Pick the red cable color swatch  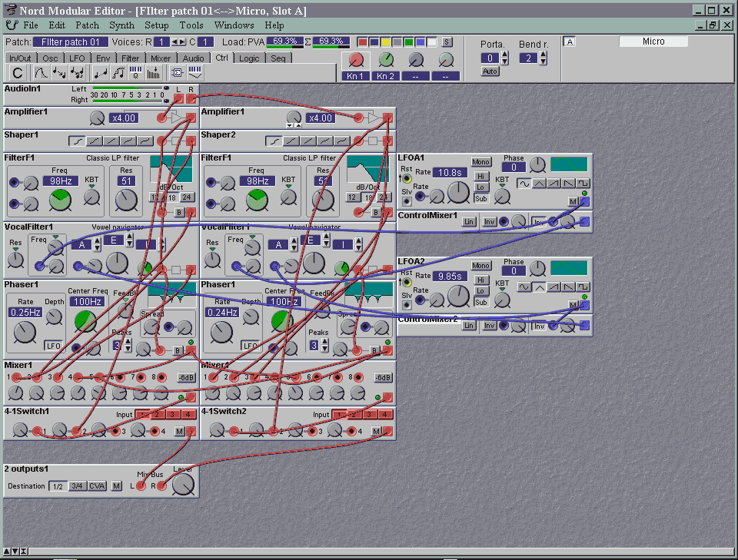point(362,42)
